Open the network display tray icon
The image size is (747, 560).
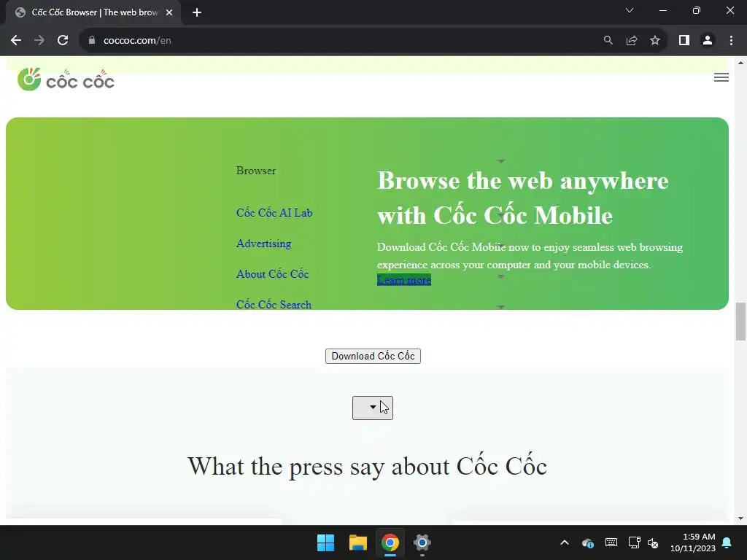pyautogui.click(x=634, y=542)
